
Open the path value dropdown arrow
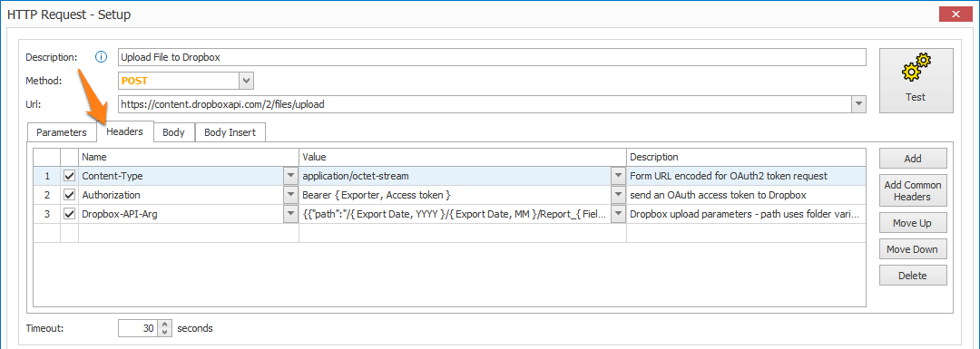(618, 214)
